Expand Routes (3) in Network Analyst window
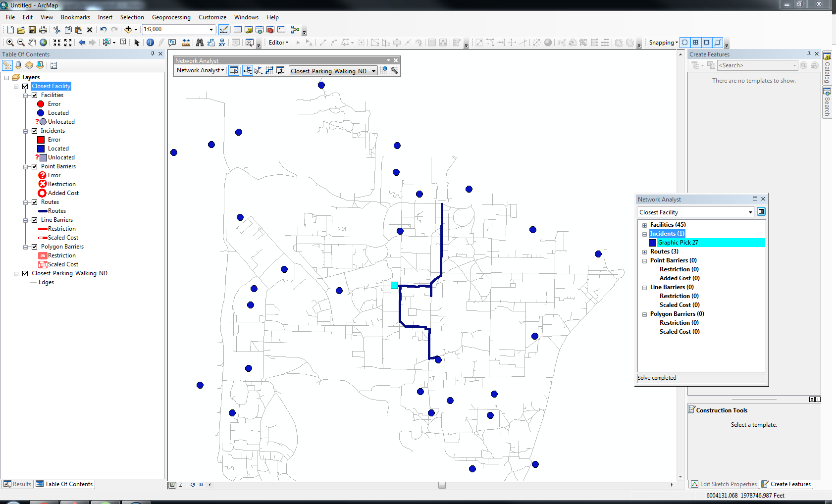Screen dimensions: 836x504 tap(645, 252)
